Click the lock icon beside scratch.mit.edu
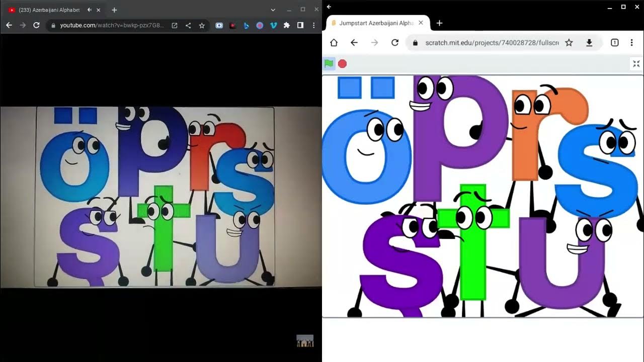 415,43
